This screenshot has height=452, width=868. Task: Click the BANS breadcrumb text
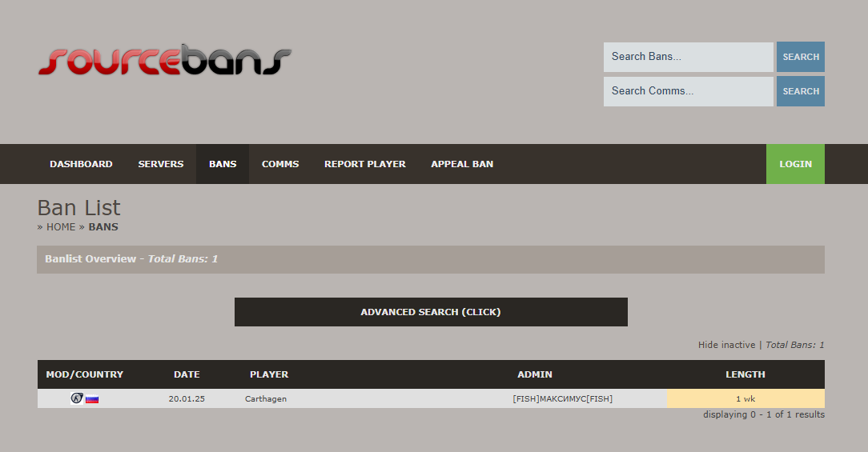click(103, 227)
